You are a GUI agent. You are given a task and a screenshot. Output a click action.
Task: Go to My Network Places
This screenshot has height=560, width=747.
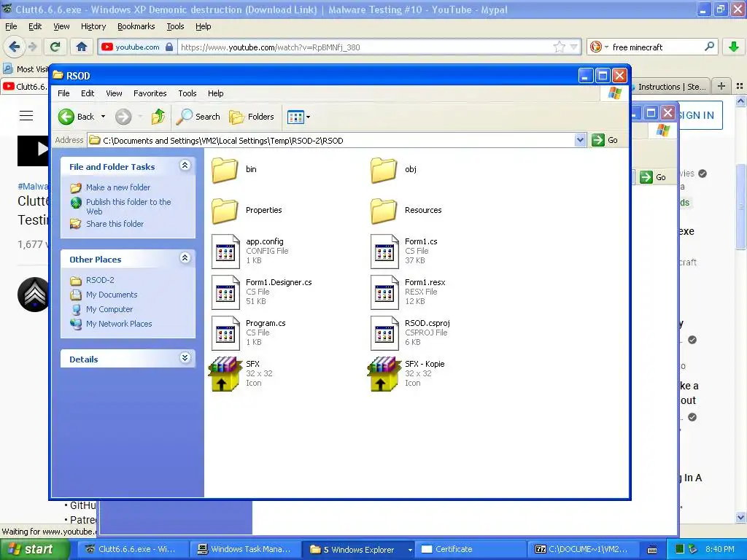click(x=119, y=324)
